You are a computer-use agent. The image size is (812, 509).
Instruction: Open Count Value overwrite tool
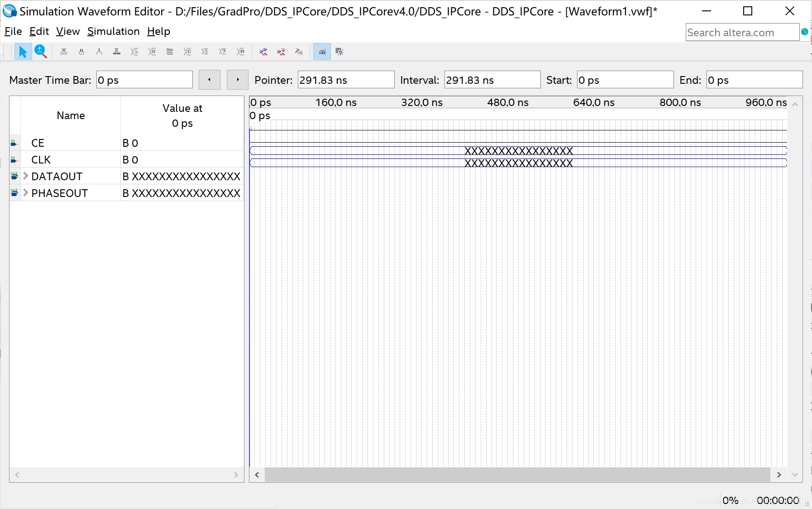click(187, 52)
